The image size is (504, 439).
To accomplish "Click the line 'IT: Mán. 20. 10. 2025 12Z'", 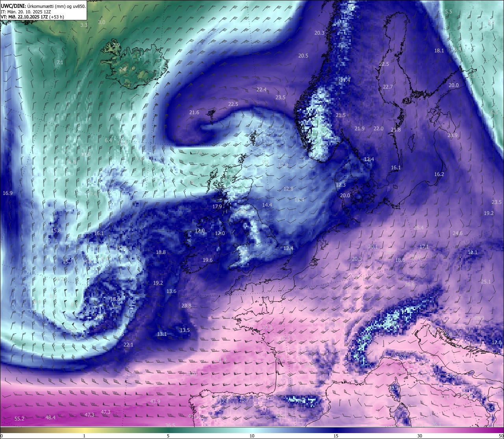I will click(26, 12).
